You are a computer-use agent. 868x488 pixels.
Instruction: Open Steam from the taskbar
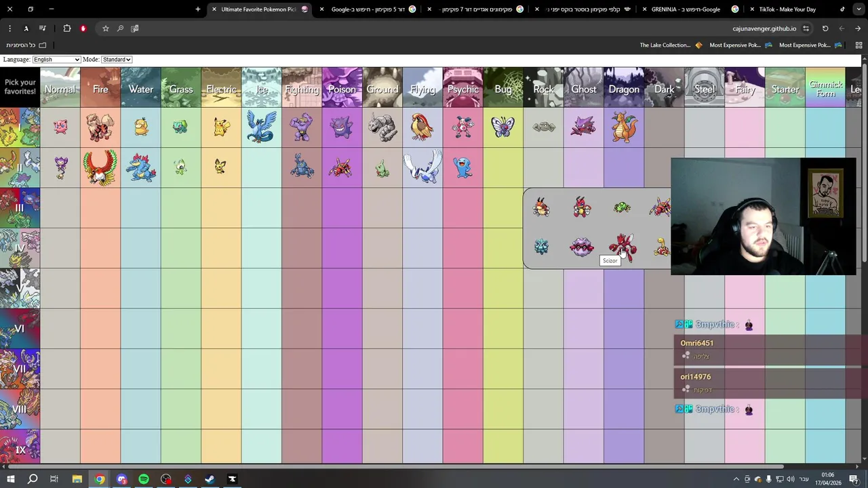coord(210,479)
